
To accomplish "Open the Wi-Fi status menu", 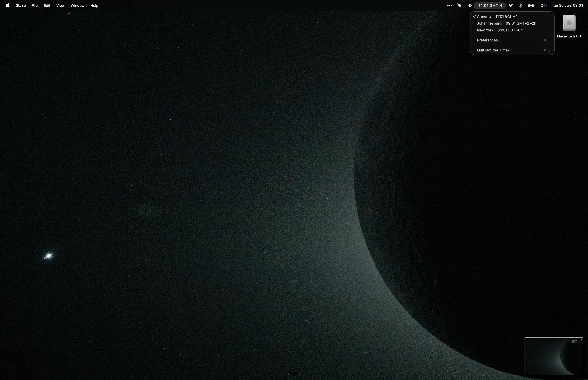I will [511, 5].
